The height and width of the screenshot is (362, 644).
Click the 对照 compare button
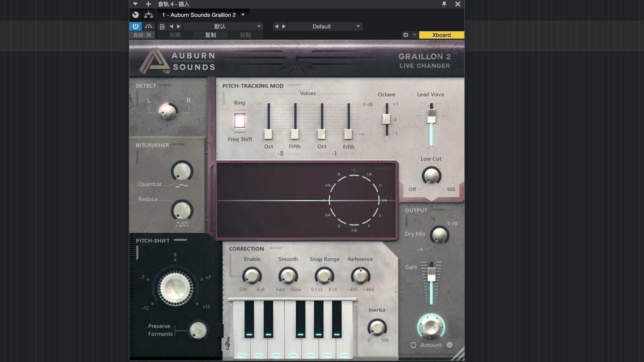[x=175, y=35]
